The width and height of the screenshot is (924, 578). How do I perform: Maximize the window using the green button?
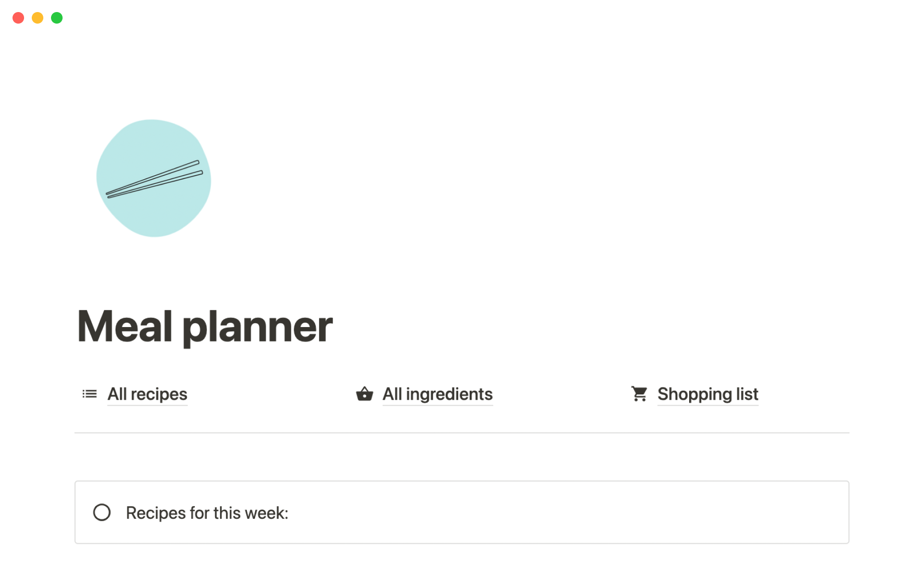pos(57,18)
